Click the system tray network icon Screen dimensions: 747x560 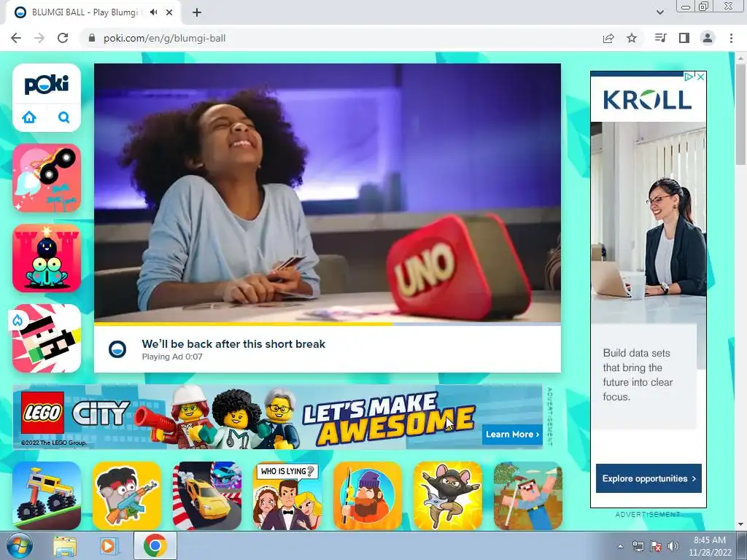point(638,546)
